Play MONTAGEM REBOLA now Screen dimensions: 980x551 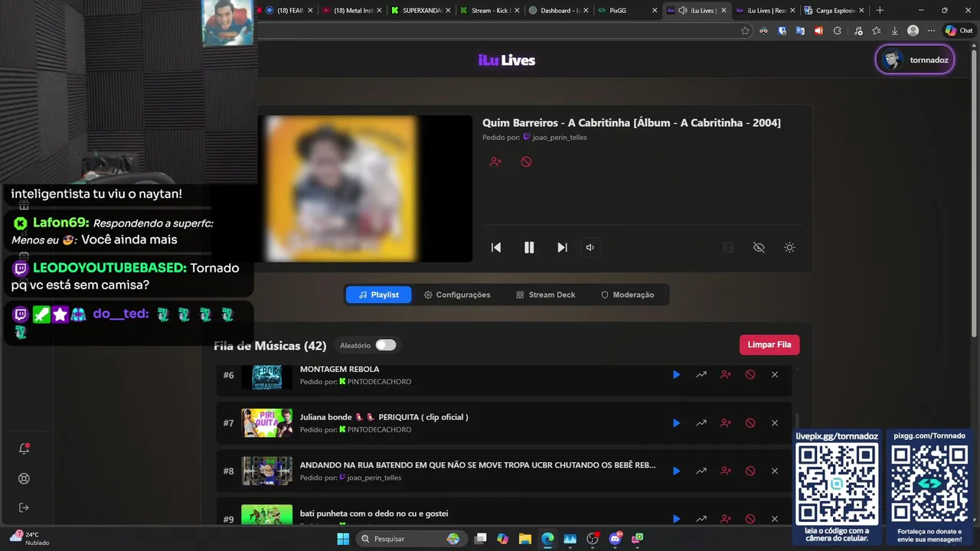(676, 375)
